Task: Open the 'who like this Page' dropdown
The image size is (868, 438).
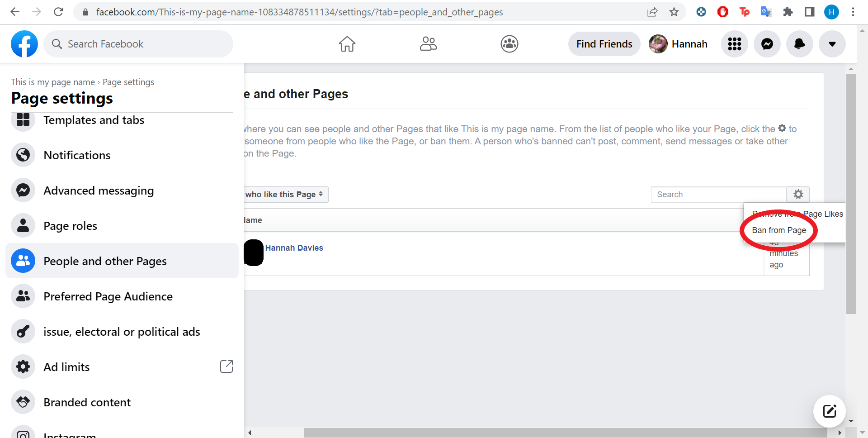Action: pos(286,195)
